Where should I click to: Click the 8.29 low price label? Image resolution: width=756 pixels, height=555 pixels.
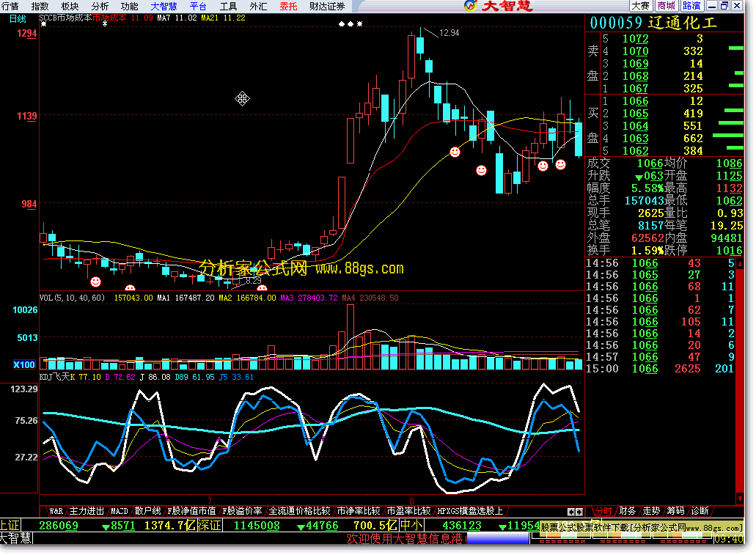click(254, 280)
